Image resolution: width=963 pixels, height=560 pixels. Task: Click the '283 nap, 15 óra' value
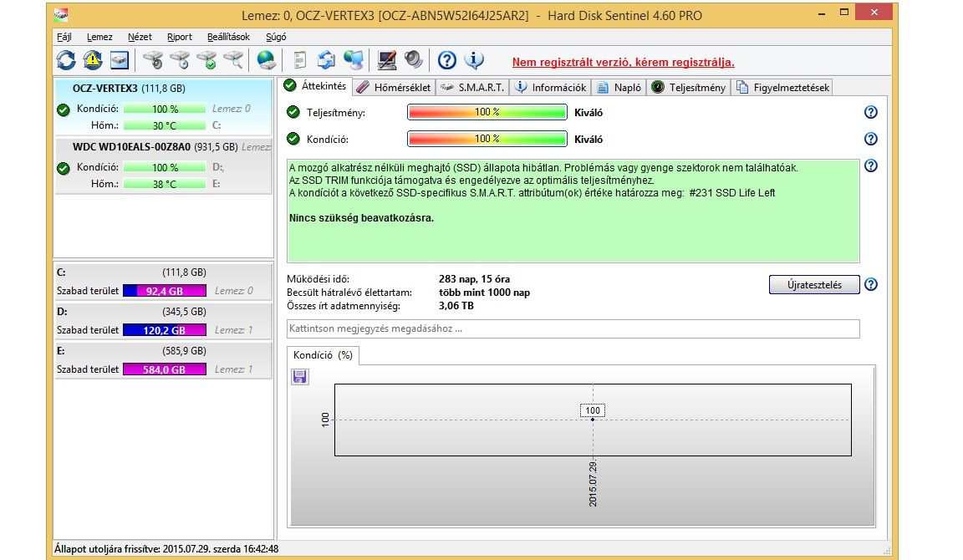click(x=474, y=279)
